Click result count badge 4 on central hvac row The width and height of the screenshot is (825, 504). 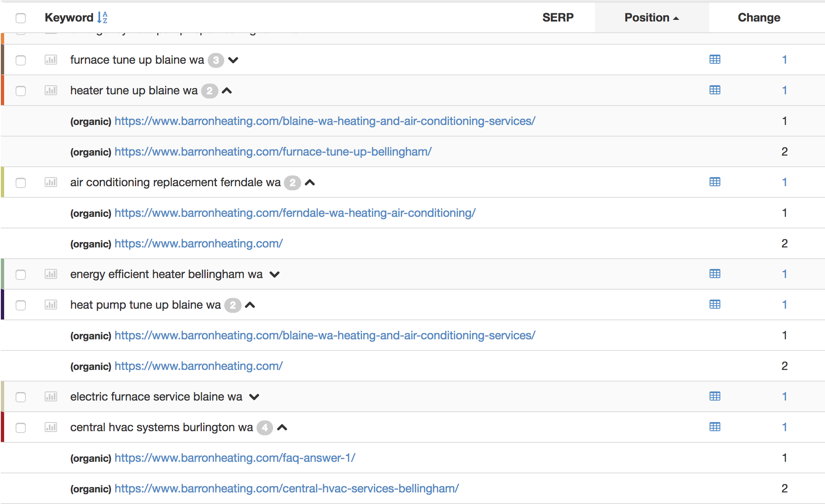264,427
